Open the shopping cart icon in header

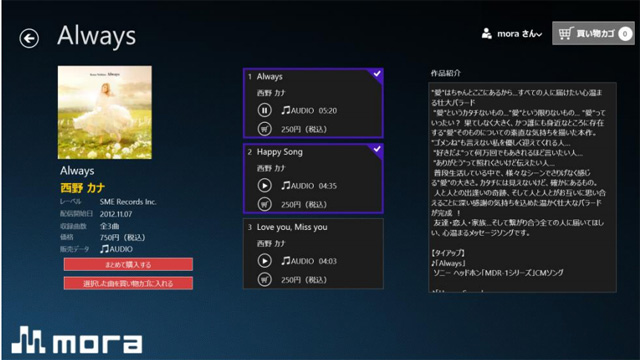[x=565, y=33]
